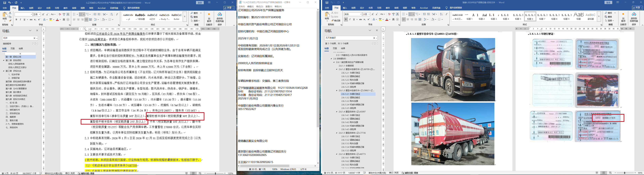Switch to 页面 tab in 骏赫 navigation pane
This screenshot has height=175, width=644.
tap(335, 49)
